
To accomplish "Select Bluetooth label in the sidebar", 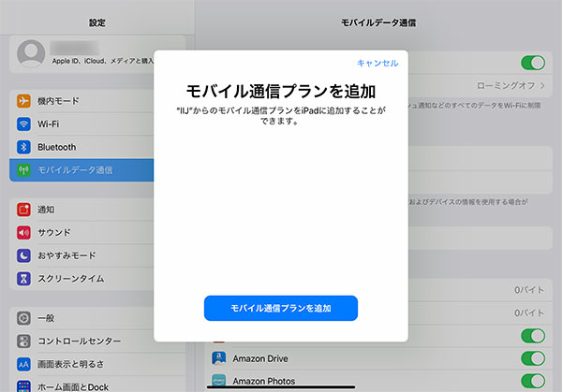I will pyautogui.click(x=56, y=147).
